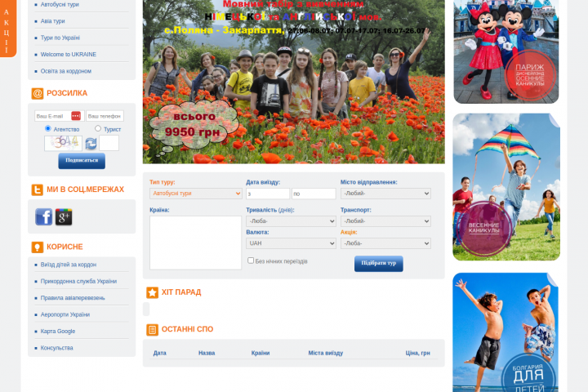Check Без нічних переїздів checkbox

tap(251, 261)
